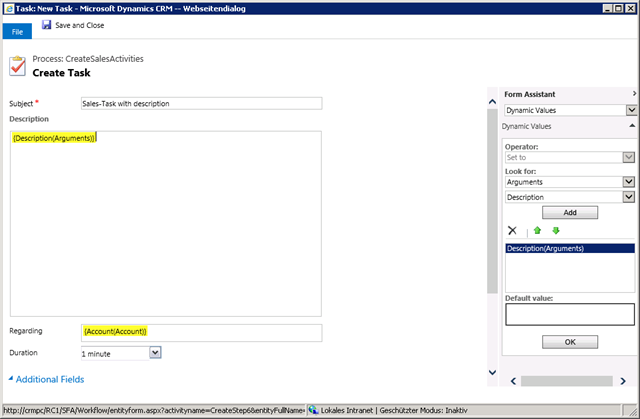This screenshot has height=419, width=640.
Task: Click the highlighted {Description(Arguments)} slug
Action: (54, 138)
